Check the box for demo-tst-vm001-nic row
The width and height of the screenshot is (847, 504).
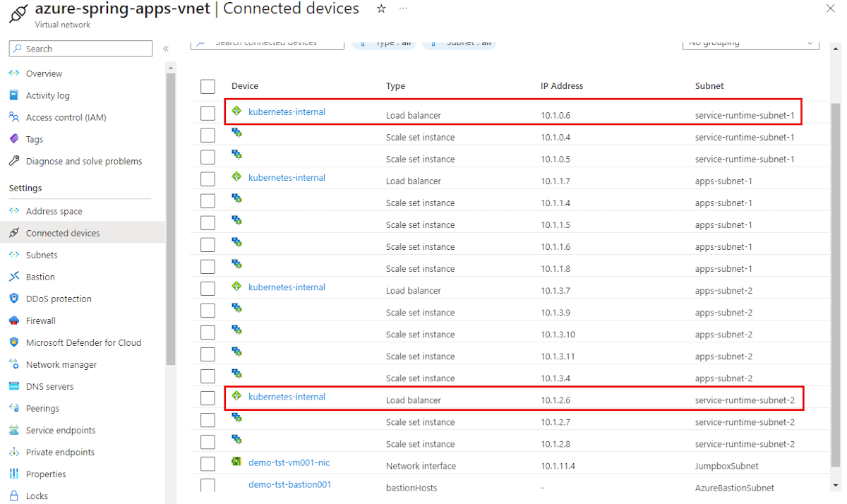pyautogui.click(x=208, y=464)
